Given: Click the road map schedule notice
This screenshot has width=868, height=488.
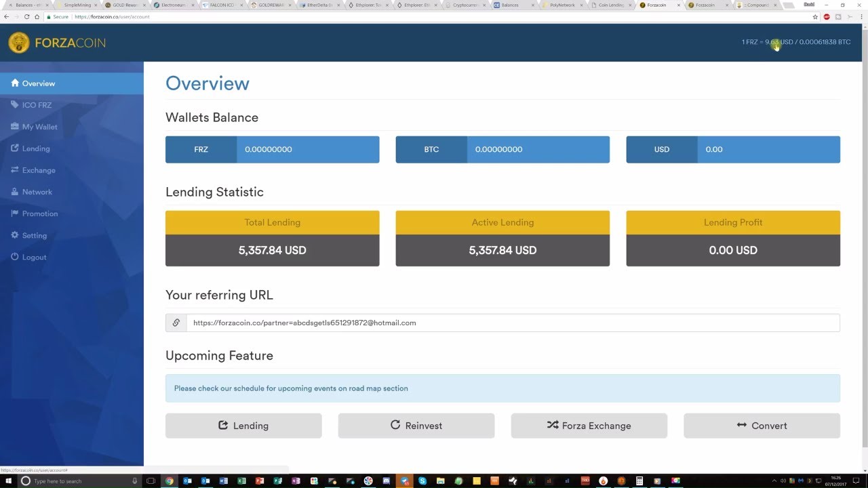Looking at the screenshot, I should pos(502,388).
